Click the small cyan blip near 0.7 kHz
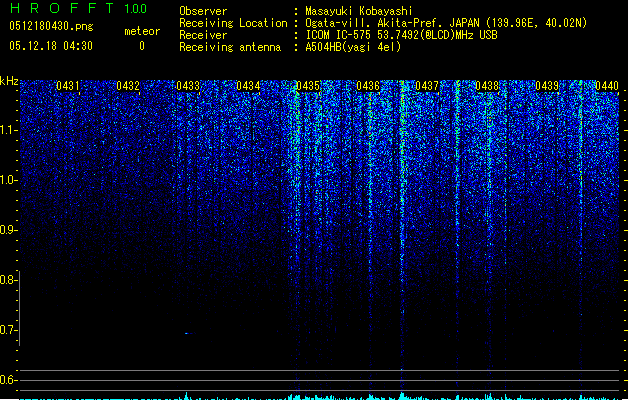The image size is (629, 400). tap(188, 333)
